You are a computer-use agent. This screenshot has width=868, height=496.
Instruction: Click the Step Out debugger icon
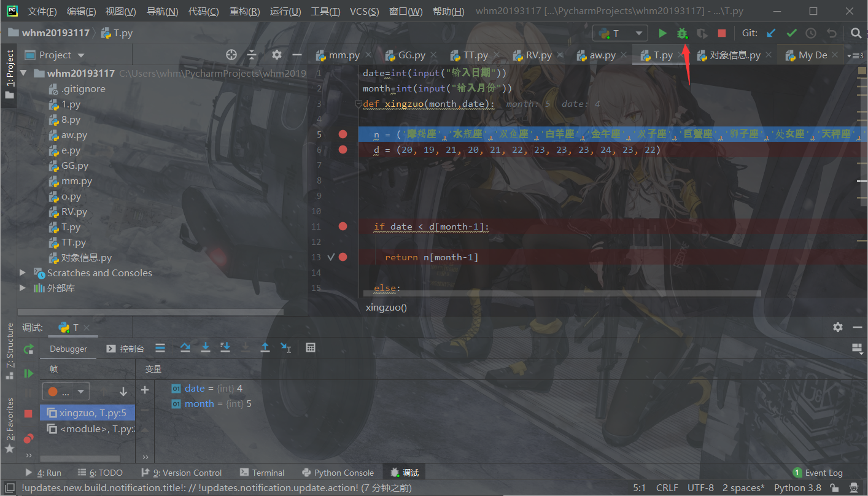coord(265,348)
